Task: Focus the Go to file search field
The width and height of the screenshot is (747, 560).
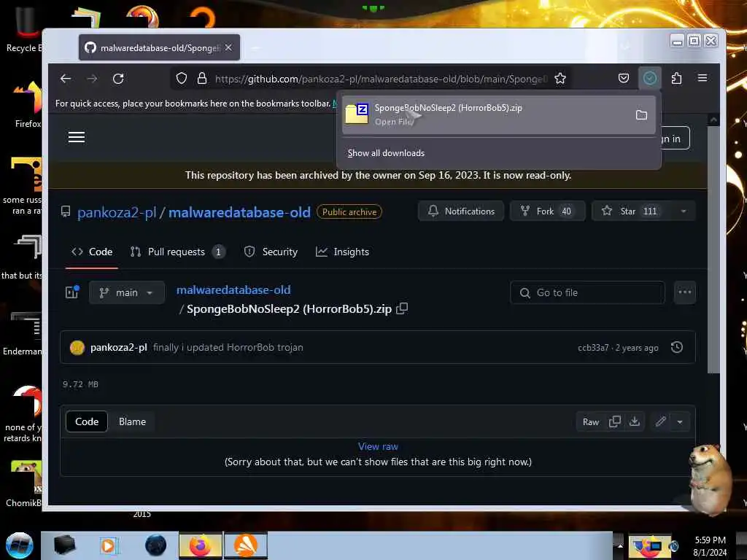Action: tap(587, 293)
